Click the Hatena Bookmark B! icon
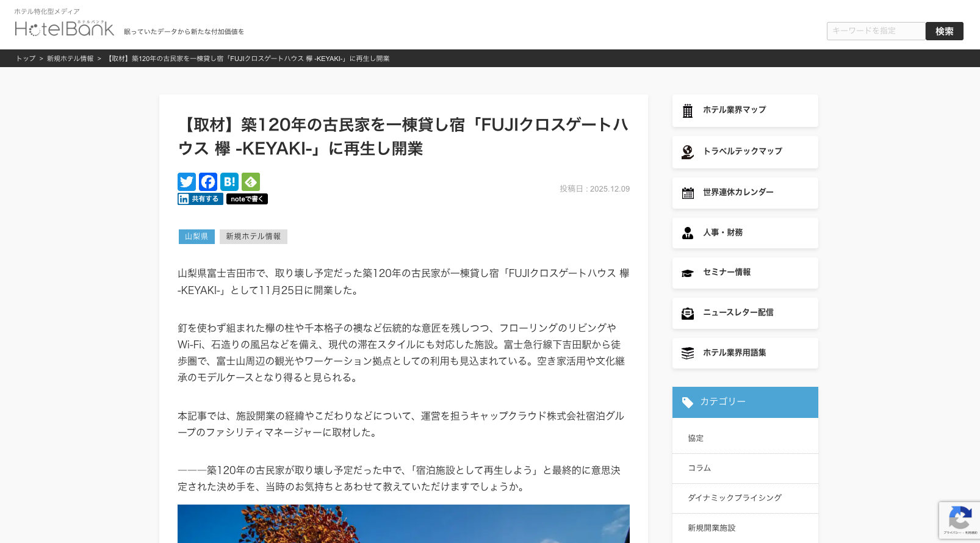Image resolution: width=980 pixels, height=543 pixels. pyautogui.click(x=229, y=182)
